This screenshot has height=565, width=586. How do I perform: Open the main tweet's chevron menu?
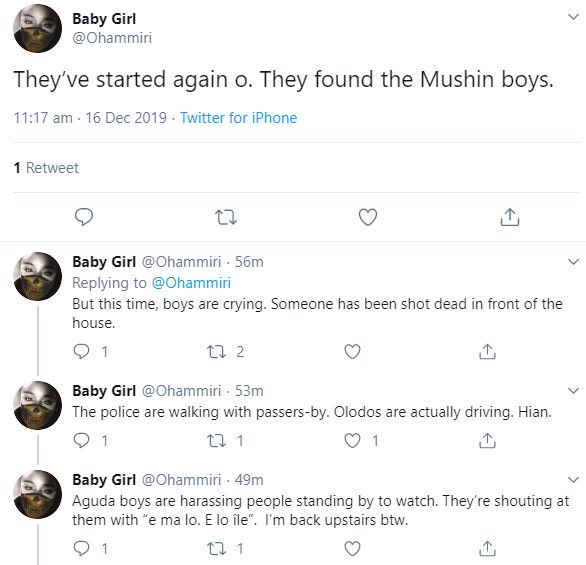573,17
